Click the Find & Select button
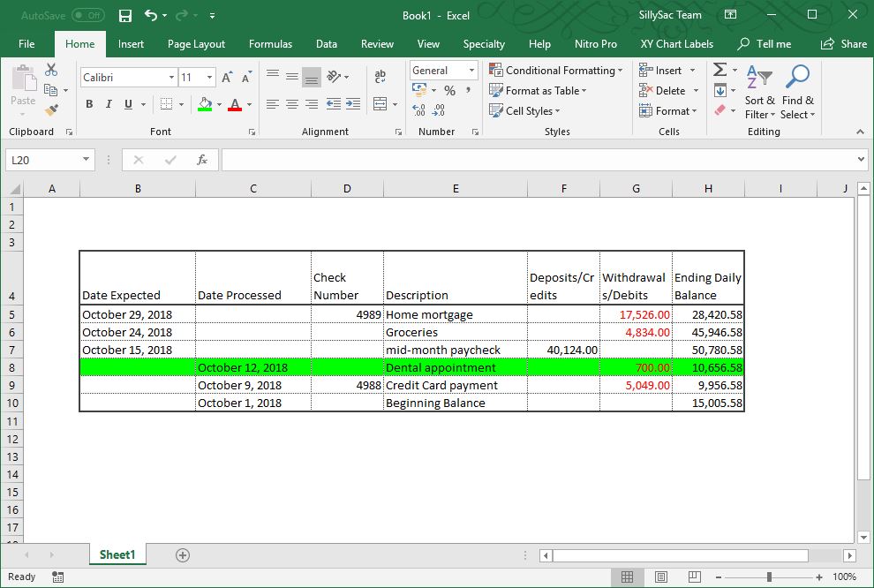This screenshot has height=588, width=874. pyautogui.click(x=797, y=92)
